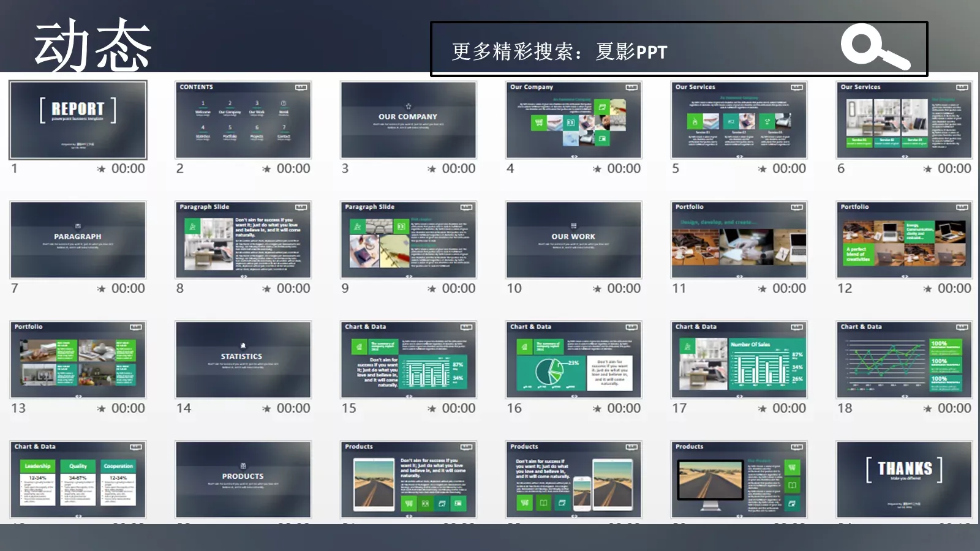The image size is (980, 551).
Task: Select the Products desktop monitor slide thumbnail
Action: [739, 479]
